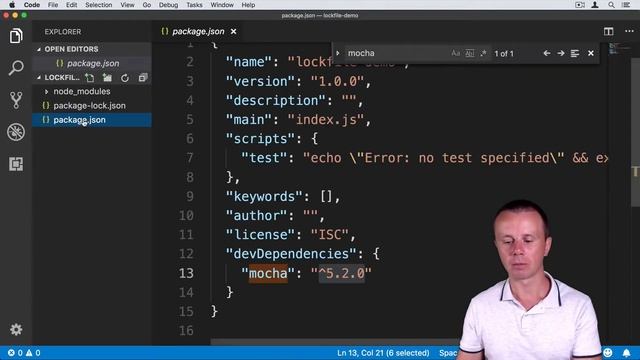This screenshot has height=360, width=640.
Task: Open the Edit menu
Action: point(71,5)
